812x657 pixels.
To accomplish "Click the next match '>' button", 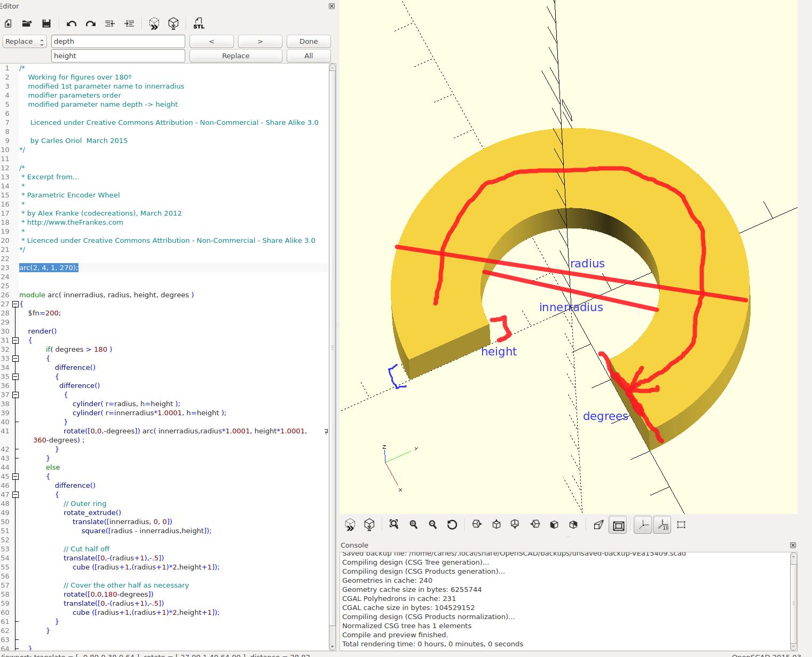I will coord(260,42).
